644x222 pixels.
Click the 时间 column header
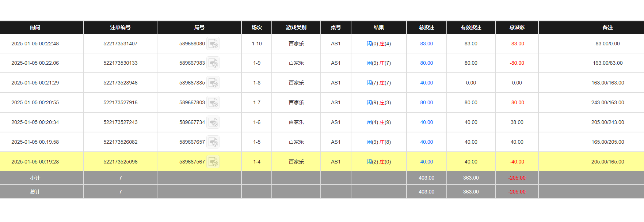click(x=35, y=28)
